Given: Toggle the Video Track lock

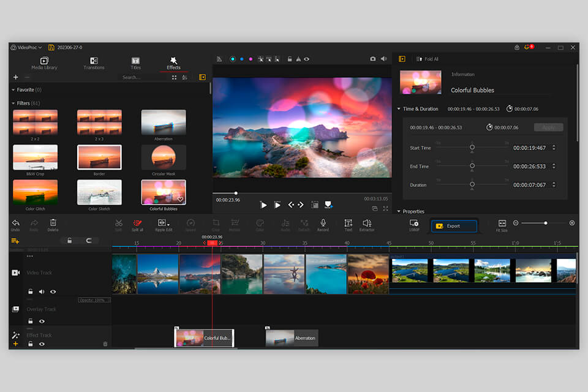Looking at the screenshot, I should tap(31, 292).
